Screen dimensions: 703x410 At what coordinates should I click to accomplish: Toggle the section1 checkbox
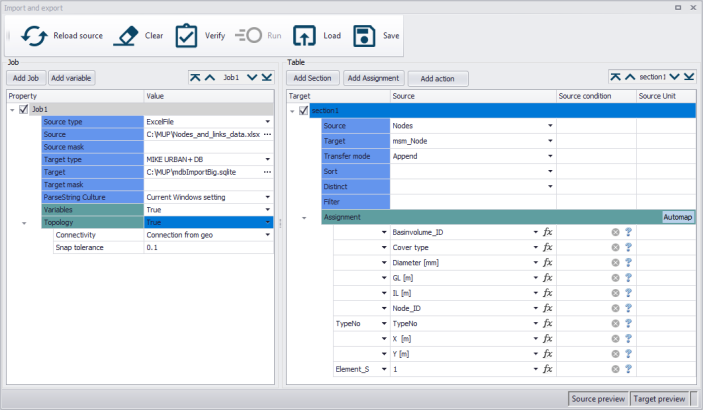pyautogui.click(x=304, y=110)
